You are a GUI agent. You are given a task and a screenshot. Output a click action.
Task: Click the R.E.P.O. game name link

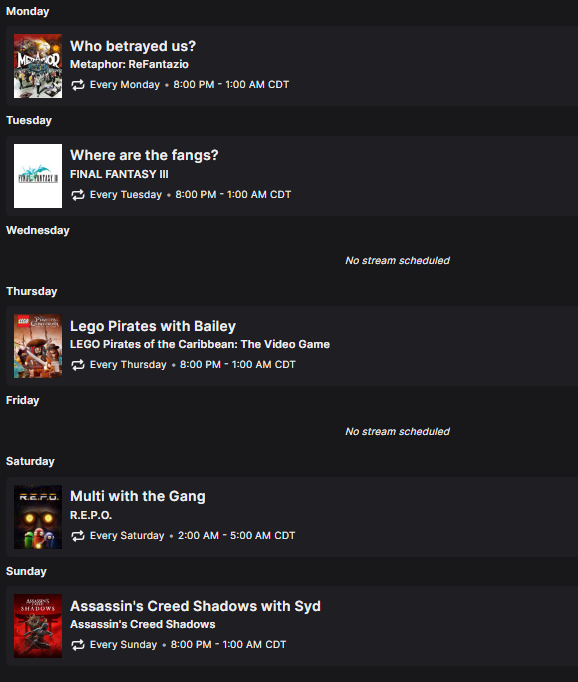tap(91, 515)
